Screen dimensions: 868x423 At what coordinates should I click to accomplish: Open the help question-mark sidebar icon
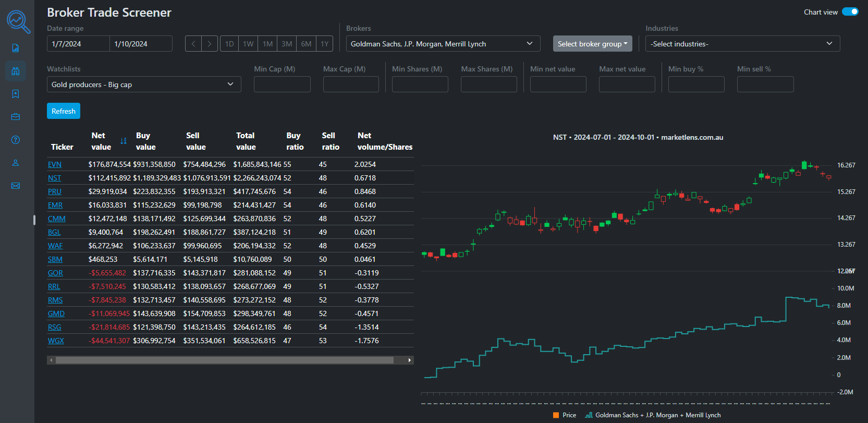[16, 140]
